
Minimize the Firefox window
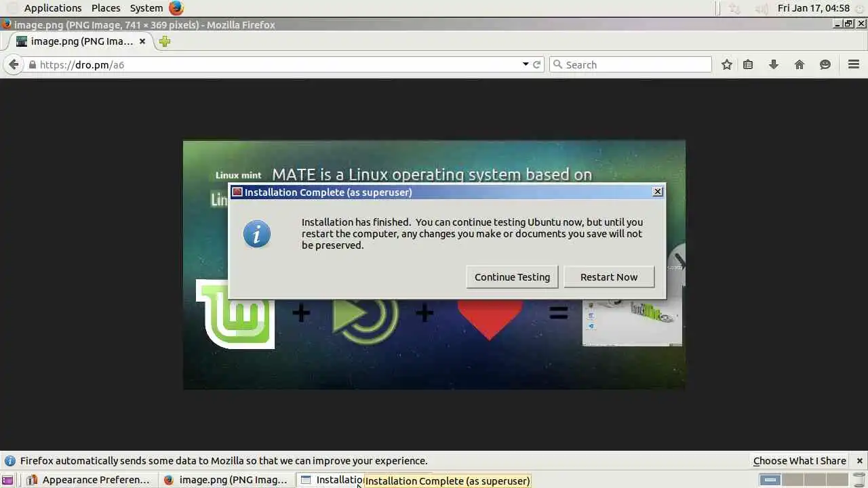[839, 24]
